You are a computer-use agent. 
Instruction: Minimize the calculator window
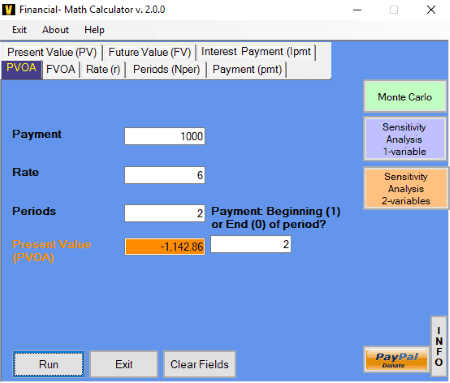(357, 10)
